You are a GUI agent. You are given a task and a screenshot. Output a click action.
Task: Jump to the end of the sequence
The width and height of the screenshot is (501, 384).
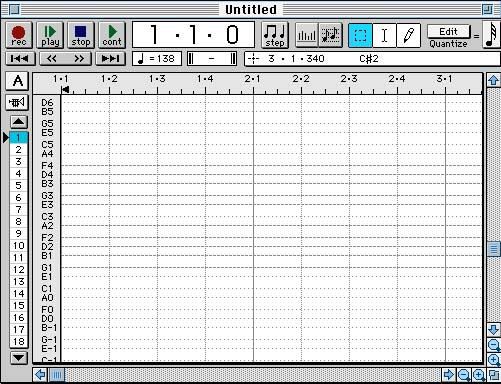coord(111,59)
